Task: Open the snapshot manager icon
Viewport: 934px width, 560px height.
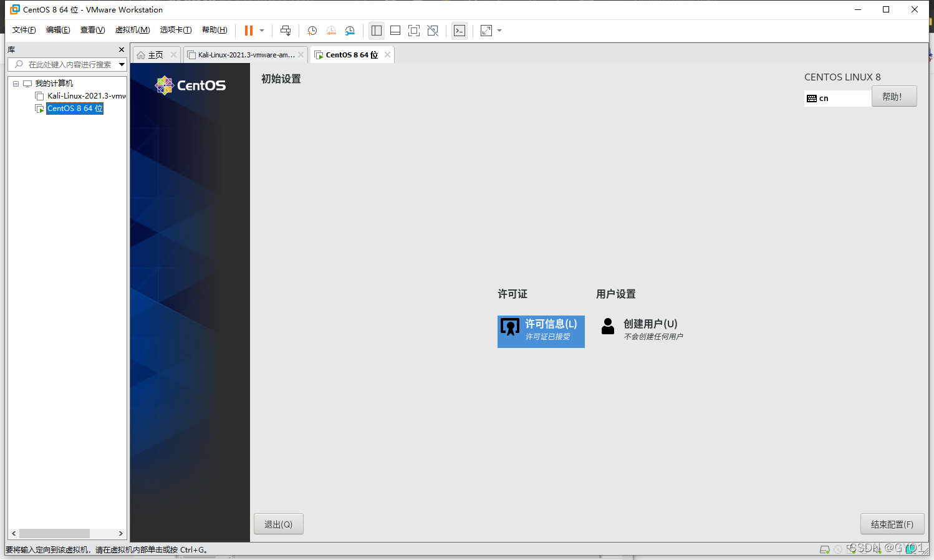Action: (350, 30)
